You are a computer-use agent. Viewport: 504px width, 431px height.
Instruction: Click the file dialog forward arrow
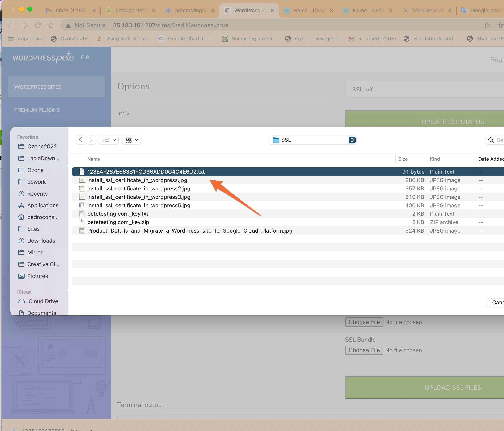91,140
